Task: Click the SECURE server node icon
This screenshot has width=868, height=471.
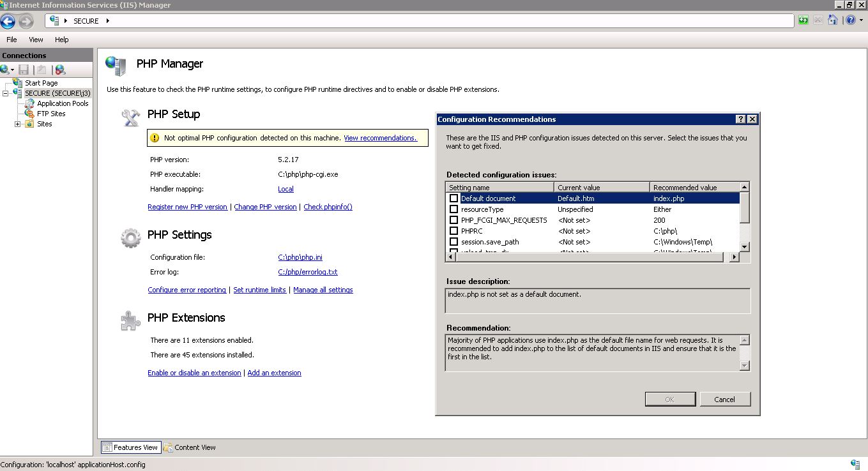Action: 18,93
